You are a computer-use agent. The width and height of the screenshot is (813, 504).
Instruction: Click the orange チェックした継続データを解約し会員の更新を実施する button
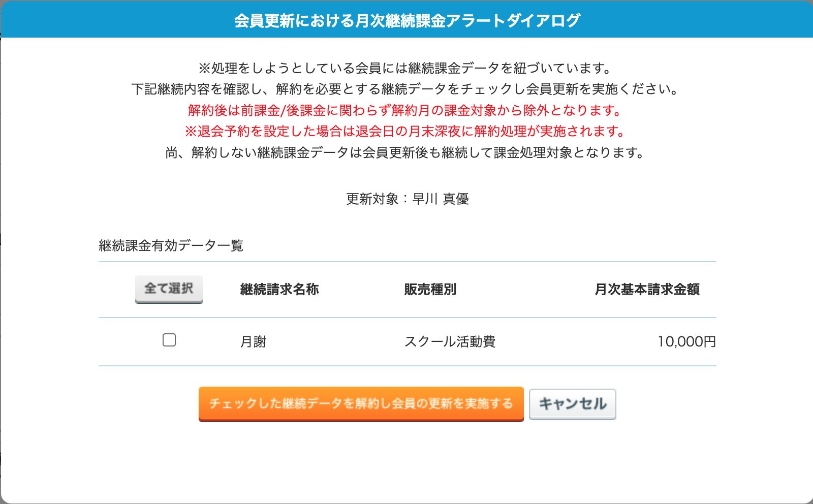click(x=361, y=404)
